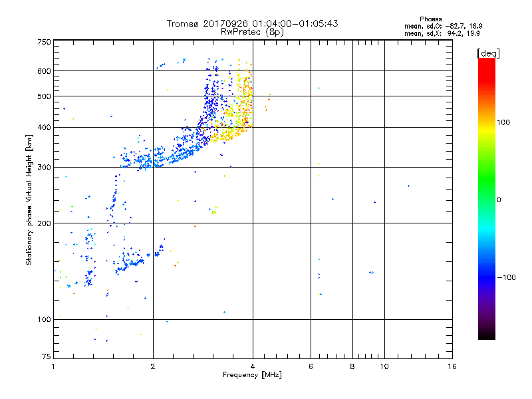Click the "75" height axis tick label

[x=47, y=356]
